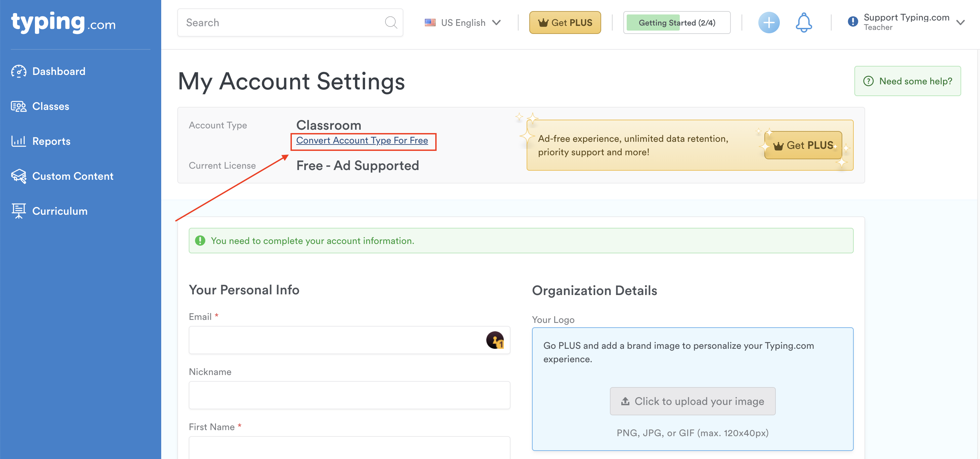The image size is (980, 459).
Task: Go to Custom Content section
Action: click(73, 176)
